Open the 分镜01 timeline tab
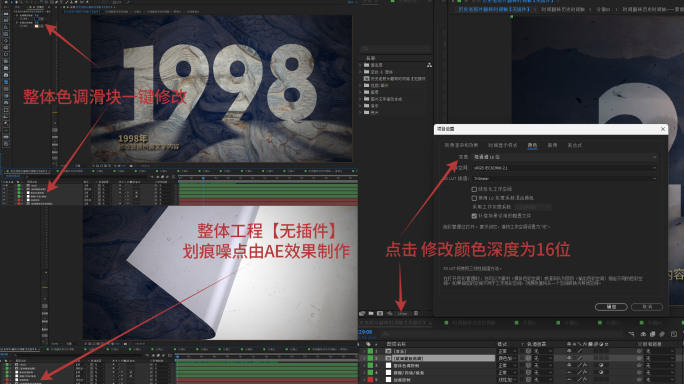 [x=529, y=322]
